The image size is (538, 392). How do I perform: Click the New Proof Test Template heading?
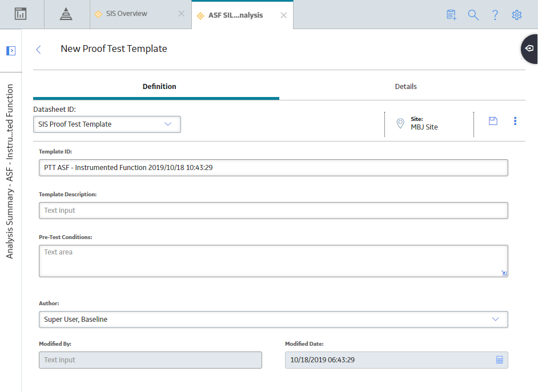[114, 49]
